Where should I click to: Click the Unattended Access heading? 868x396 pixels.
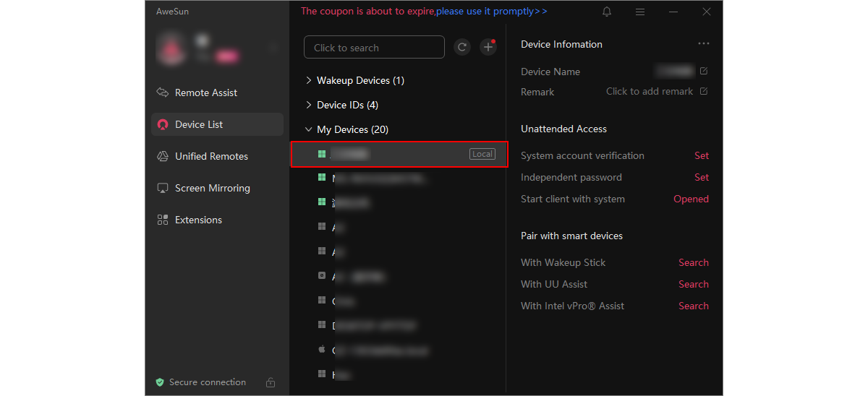(x=563, y=129)
